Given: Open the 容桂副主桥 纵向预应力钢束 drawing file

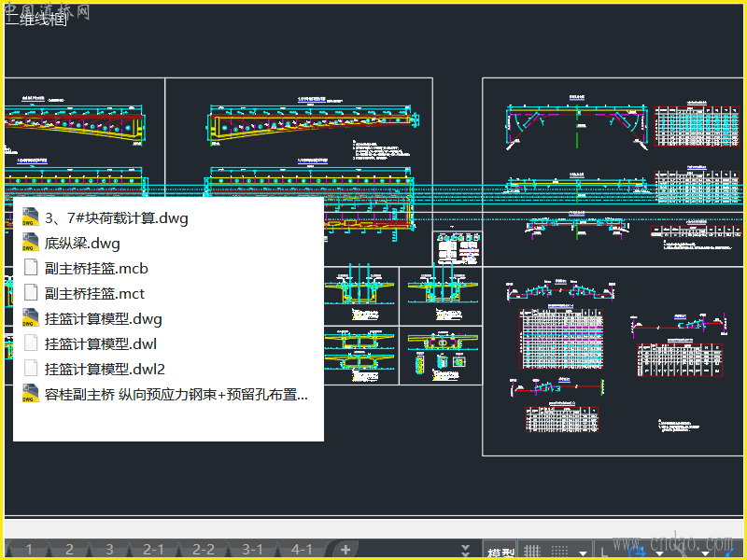Looking at the screenshot, I should click(x=176, y=394).
